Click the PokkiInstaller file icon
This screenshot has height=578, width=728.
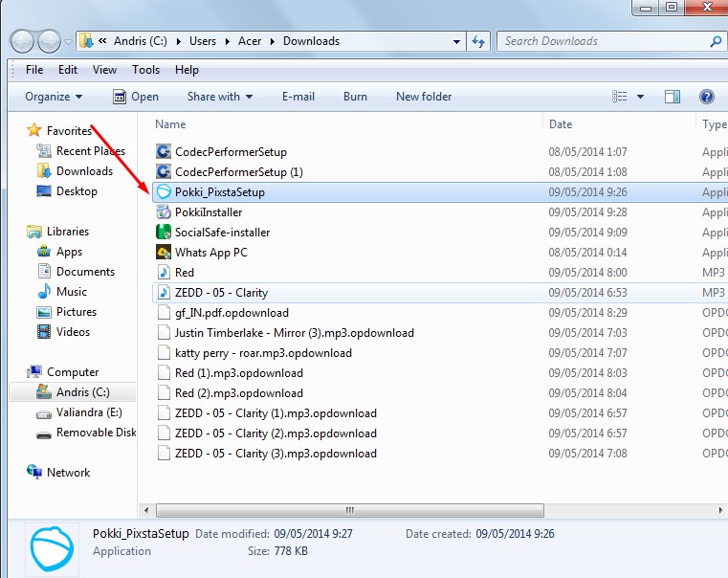(164, 212)
